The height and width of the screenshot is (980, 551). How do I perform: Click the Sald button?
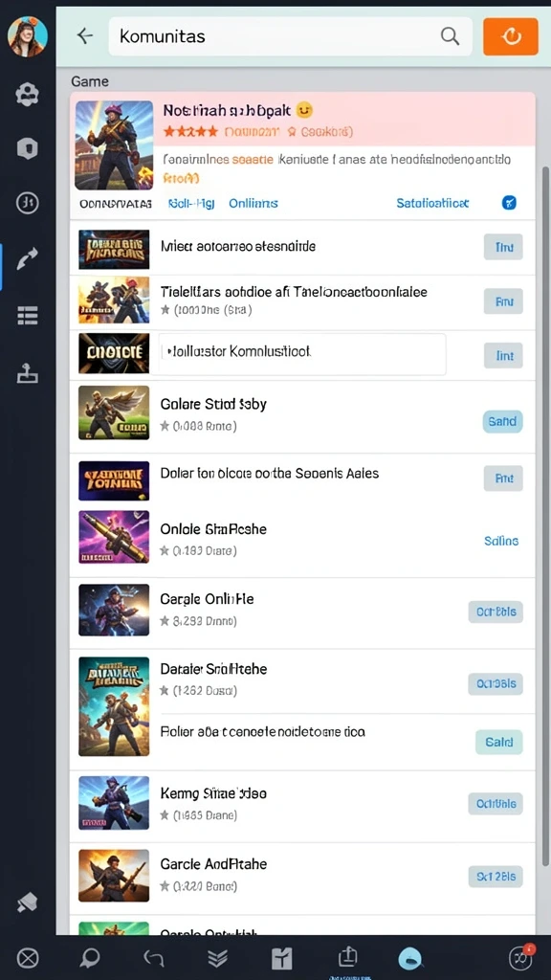pyautogui.click(x=499, y=742)
